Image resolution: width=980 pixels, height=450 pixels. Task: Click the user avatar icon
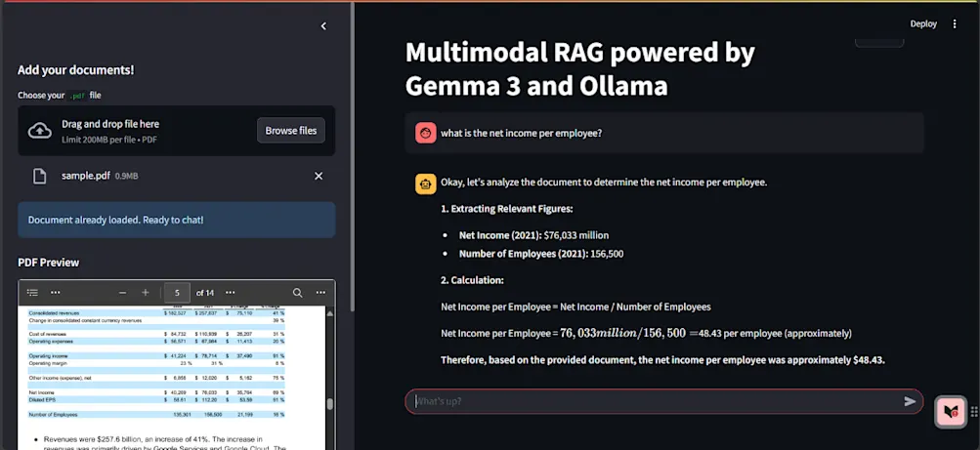426,133
